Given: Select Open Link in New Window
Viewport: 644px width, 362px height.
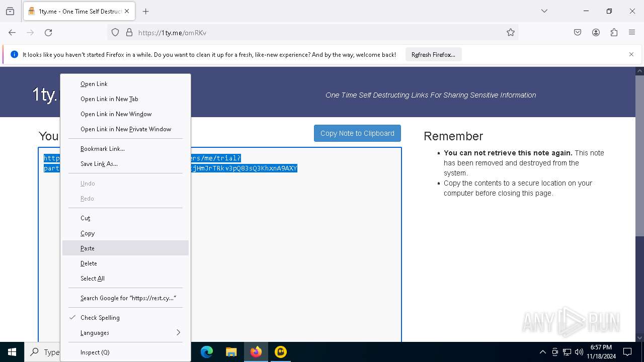Looking at the screenshot, I should click(x=125, y=114).
